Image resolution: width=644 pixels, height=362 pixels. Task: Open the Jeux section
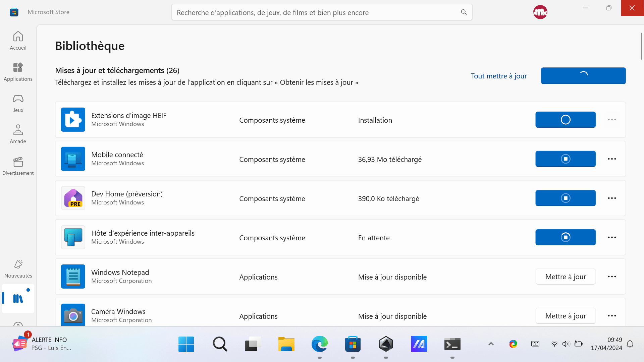click(18, 103)
